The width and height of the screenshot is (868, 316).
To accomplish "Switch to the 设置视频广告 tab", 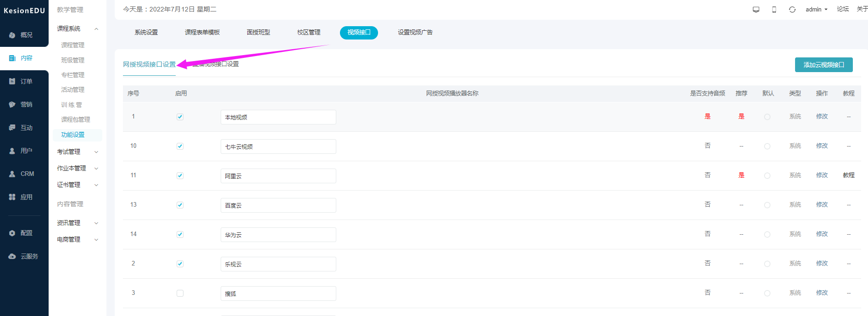I will pos(415,33).
